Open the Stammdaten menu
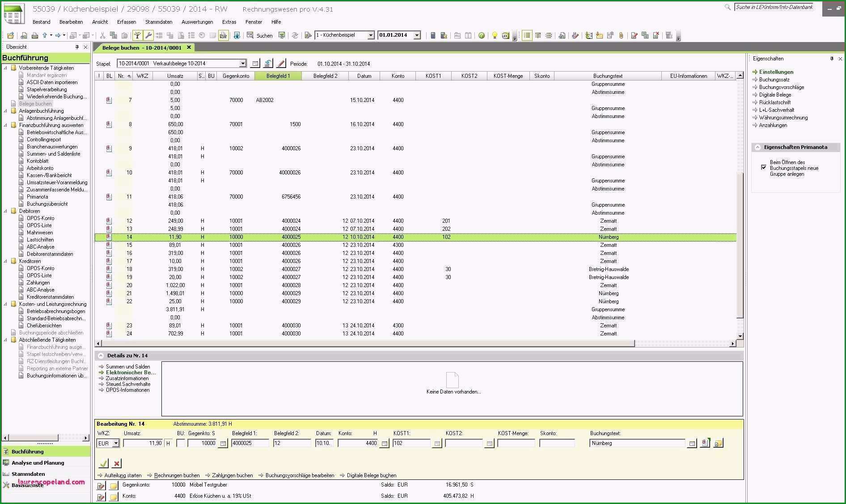This screenshot has height=504, width=846. 159,22
